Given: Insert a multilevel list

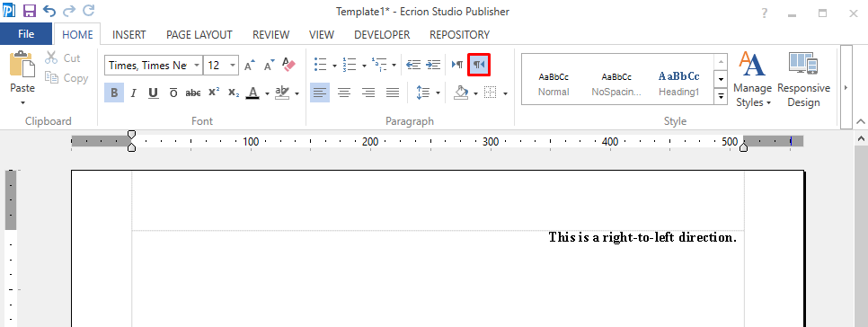Looking at the screenshot, I should (379, 65).
